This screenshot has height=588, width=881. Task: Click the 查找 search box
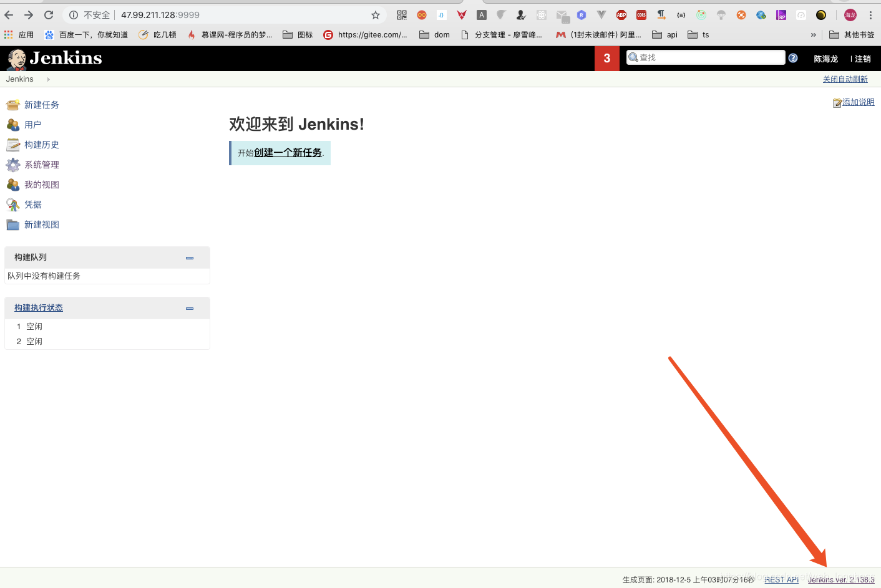coord(706,57)
